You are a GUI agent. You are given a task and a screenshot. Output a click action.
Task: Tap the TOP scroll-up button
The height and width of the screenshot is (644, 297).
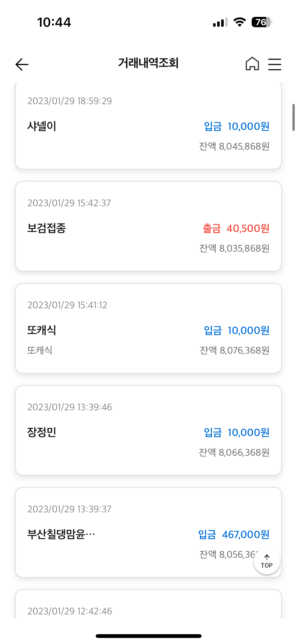click(267, 561)
